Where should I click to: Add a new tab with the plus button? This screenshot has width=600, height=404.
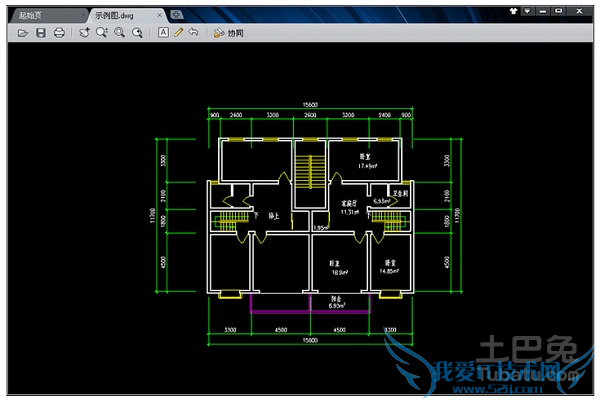click(176, 15)
